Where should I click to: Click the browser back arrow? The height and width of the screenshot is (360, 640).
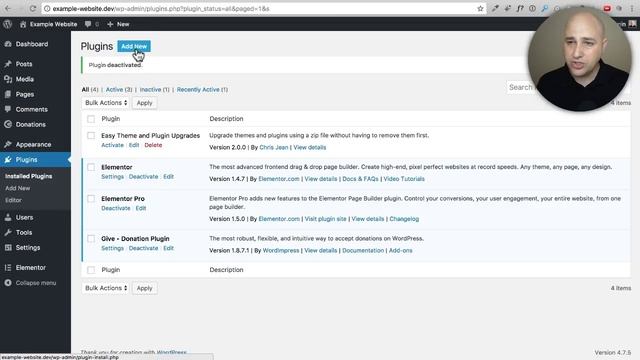pos(8,8)
